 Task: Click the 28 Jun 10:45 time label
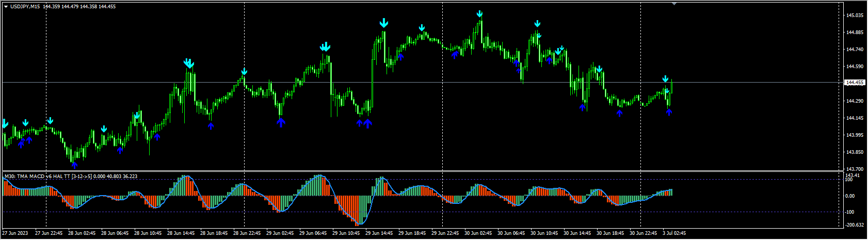pos(148,233)
